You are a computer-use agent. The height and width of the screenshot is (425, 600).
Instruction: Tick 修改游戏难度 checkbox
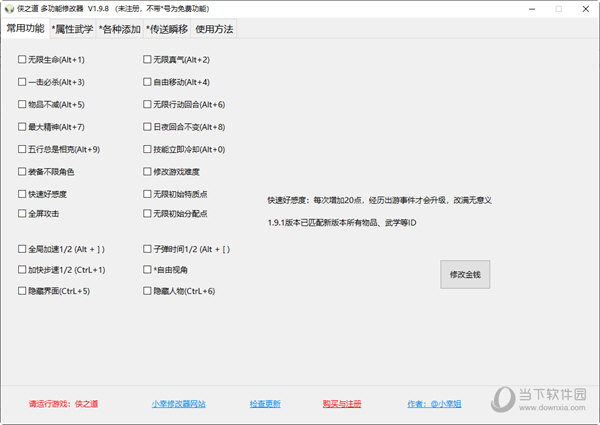pos(147,171)
